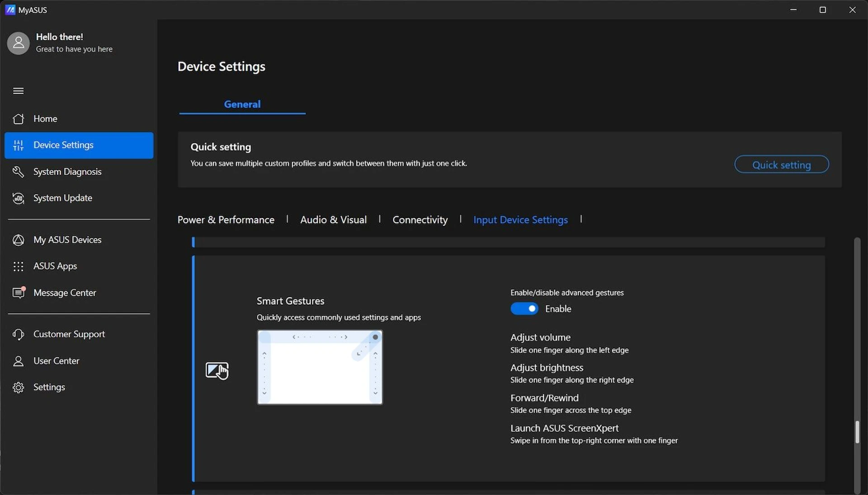Switch to the Connectivity section
The image size is (868, 495).
tap(420, 219)
